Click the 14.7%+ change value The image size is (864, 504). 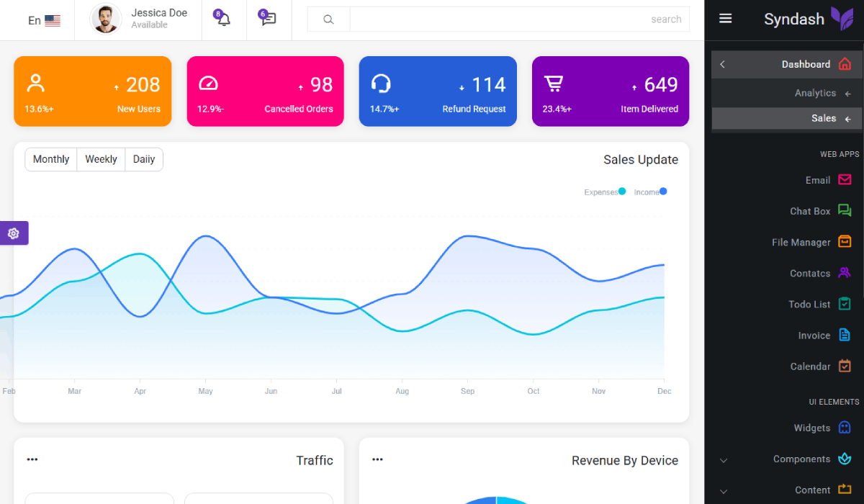click(x=384, y=109)
